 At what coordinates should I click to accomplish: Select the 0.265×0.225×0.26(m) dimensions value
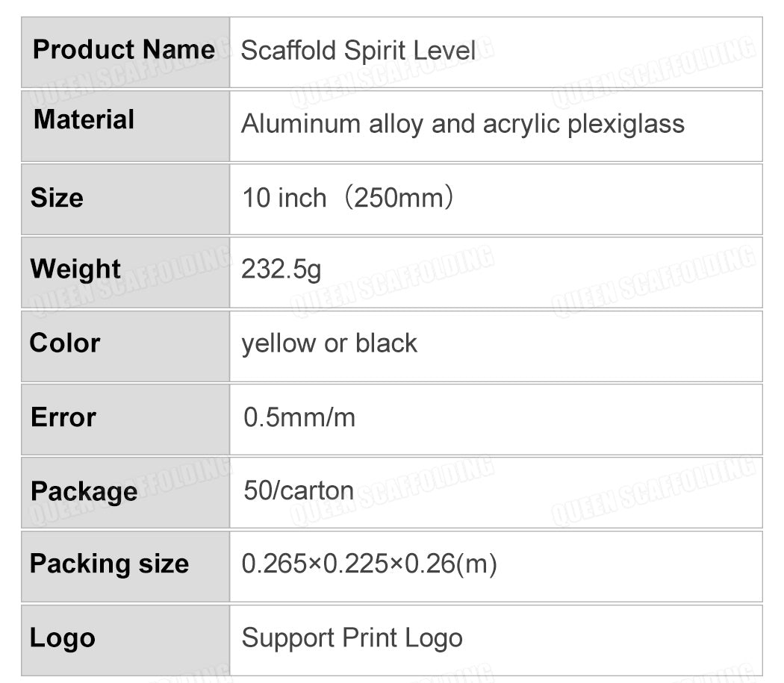pos(369,564)
